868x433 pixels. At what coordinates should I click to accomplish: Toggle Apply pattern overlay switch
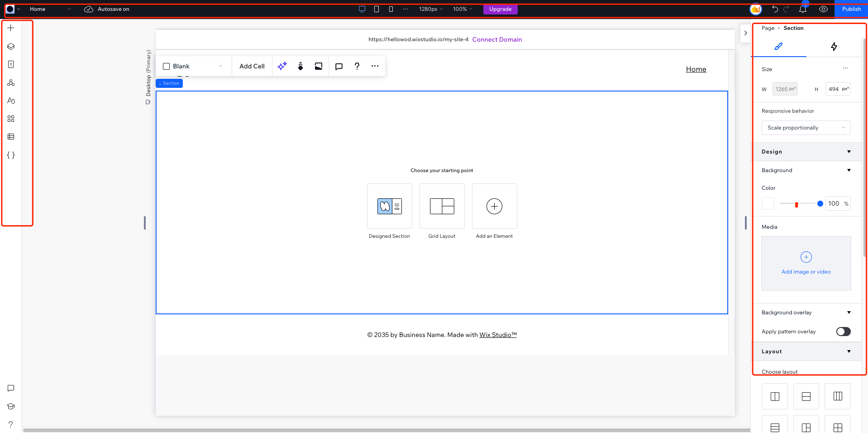[843, 332]
